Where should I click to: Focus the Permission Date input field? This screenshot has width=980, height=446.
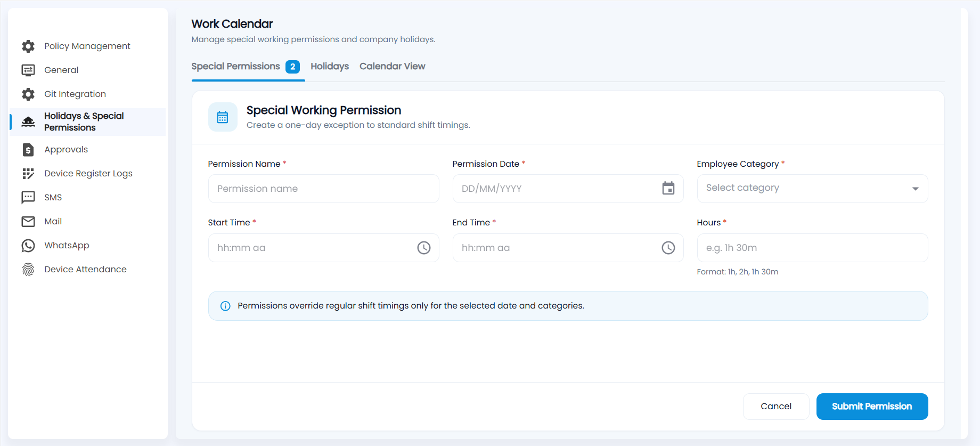568,189
